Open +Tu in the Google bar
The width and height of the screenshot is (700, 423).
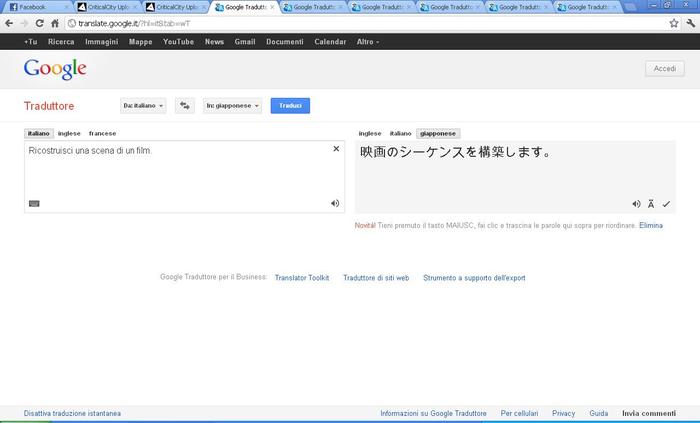[x=30, y=41]
